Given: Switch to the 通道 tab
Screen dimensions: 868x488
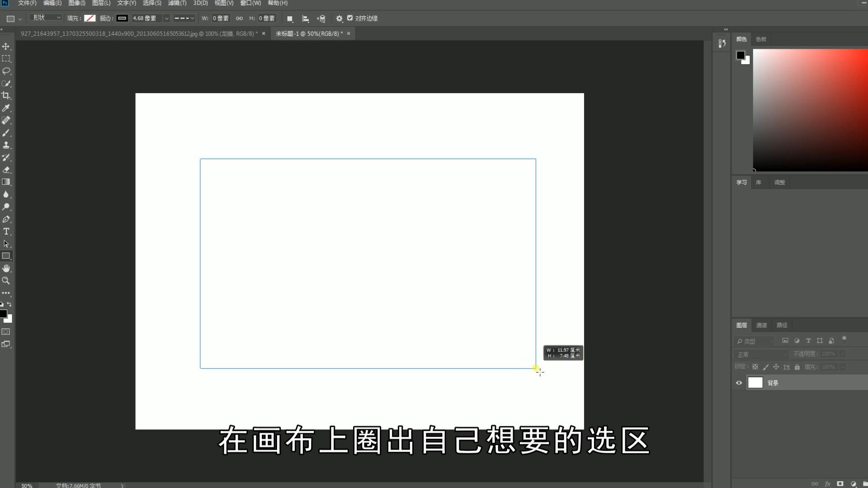Looking at the screenshot, I should tap(761, 325).
